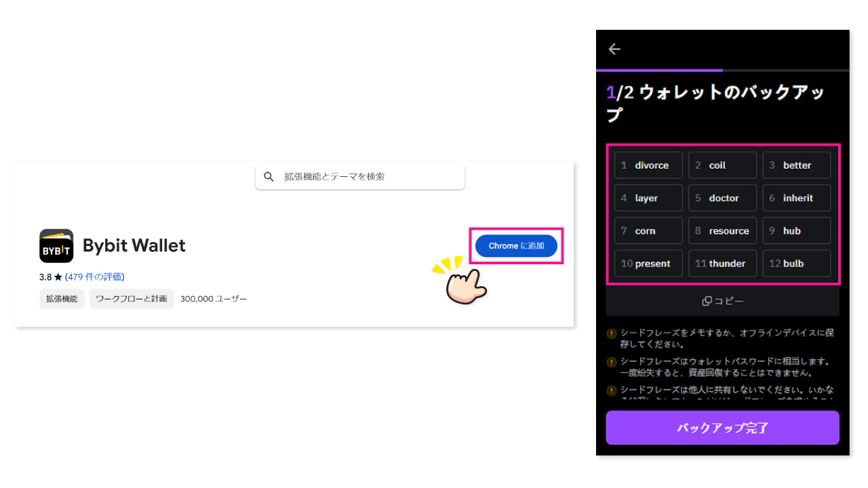Click the Chrome に追加 button
Image resolution: width=868 pixels, height=488 pixels.
tap(516, 246)
